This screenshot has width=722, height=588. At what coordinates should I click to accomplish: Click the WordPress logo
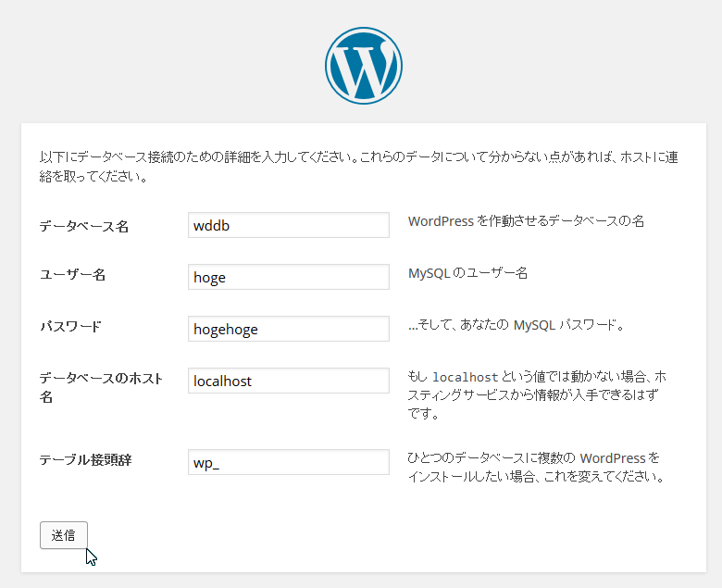364,66
